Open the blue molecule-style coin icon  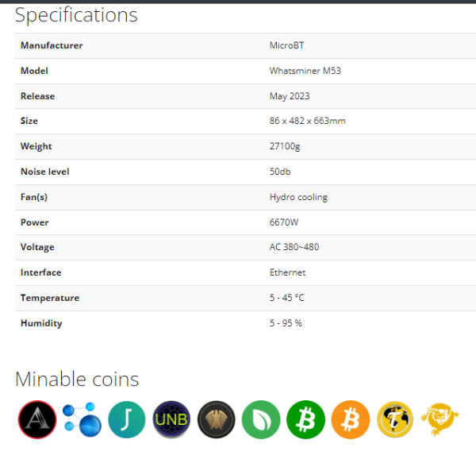coord(82,419)
